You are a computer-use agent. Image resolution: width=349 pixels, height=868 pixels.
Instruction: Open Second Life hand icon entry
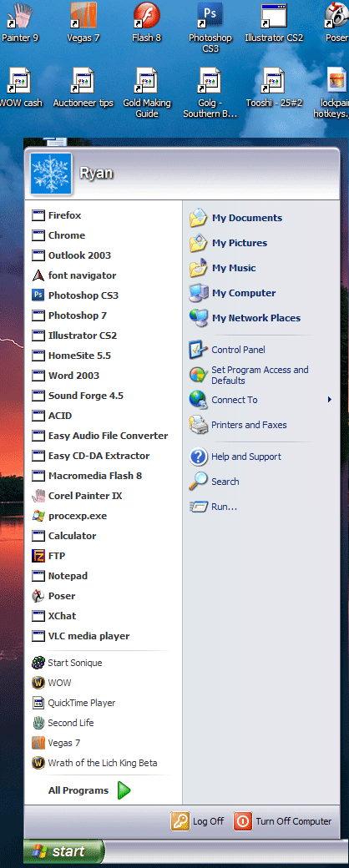coord(38,723)
